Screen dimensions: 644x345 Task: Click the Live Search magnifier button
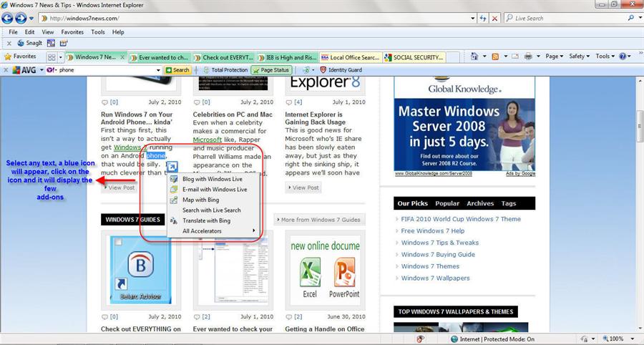(631, 18)
